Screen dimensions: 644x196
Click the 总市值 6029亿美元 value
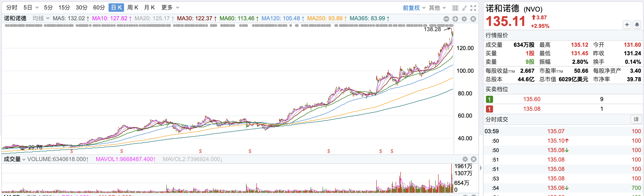click(x=573, y=79)
